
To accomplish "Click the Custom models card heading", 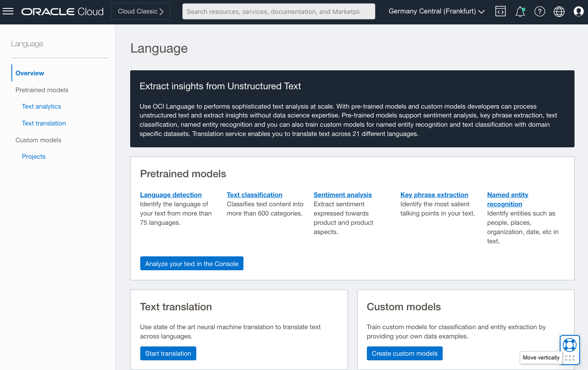I will pyautogui.click(x=404, y=307).
